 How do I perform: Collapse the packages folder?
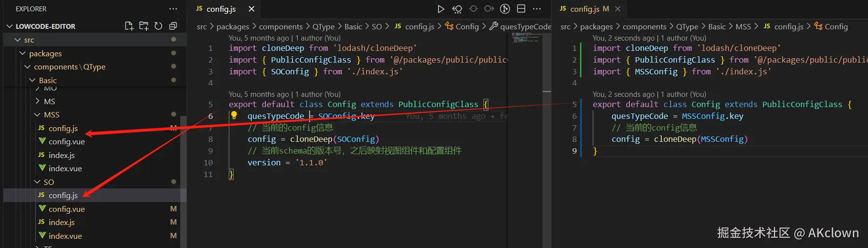pos(23,53)
